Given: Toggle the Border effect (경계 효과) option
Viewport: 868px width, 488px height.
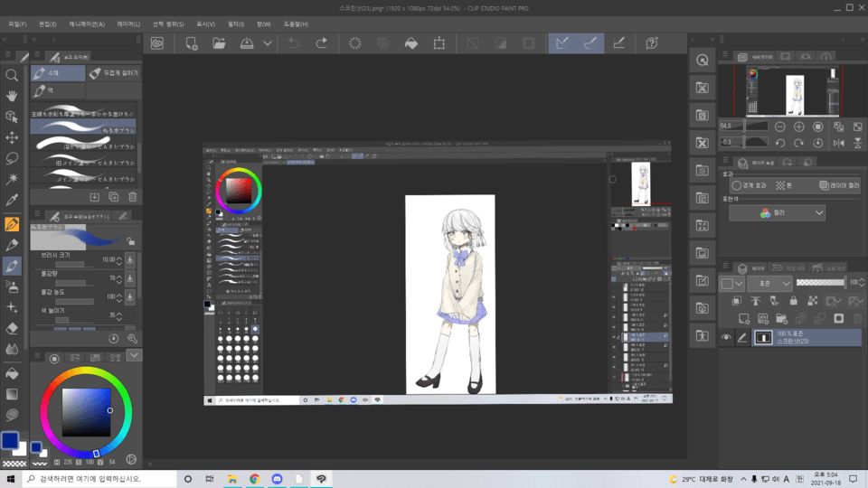Looking at the screenshot, I should (x=749, y=185).
